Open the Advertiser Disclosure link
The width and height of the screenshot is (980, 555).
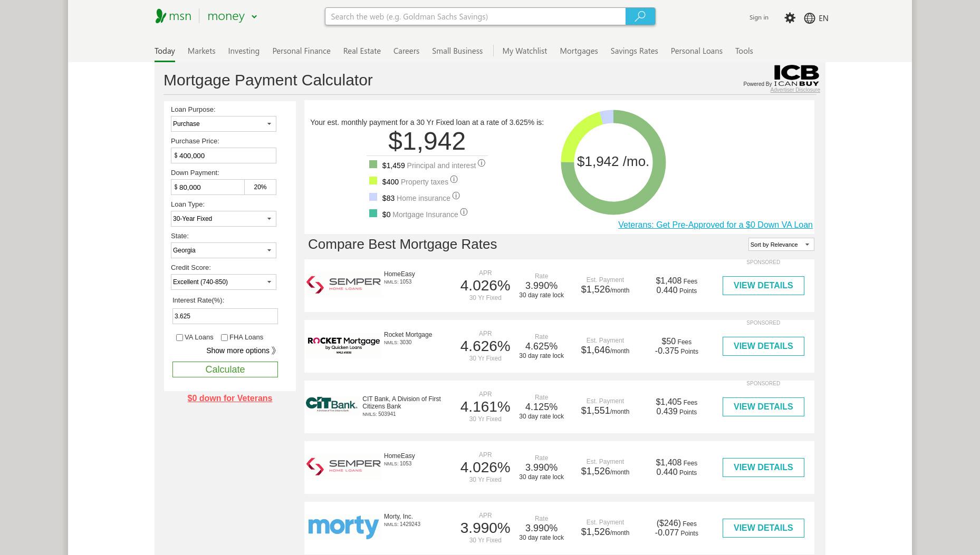coord(795,90)
